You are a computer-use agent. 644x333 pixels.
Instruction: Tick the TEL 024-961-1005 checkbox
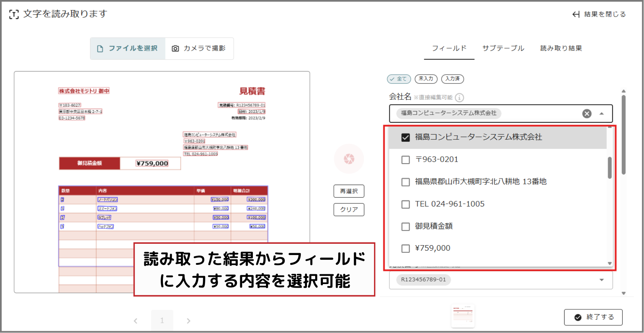pos(406,204)
